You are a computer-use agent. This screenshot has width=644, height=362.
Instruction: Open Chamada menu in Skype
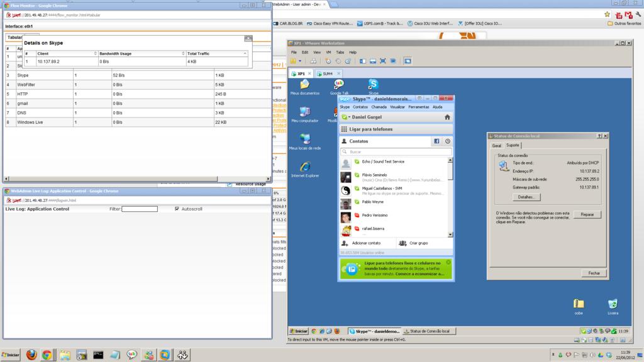pos(379,107)
